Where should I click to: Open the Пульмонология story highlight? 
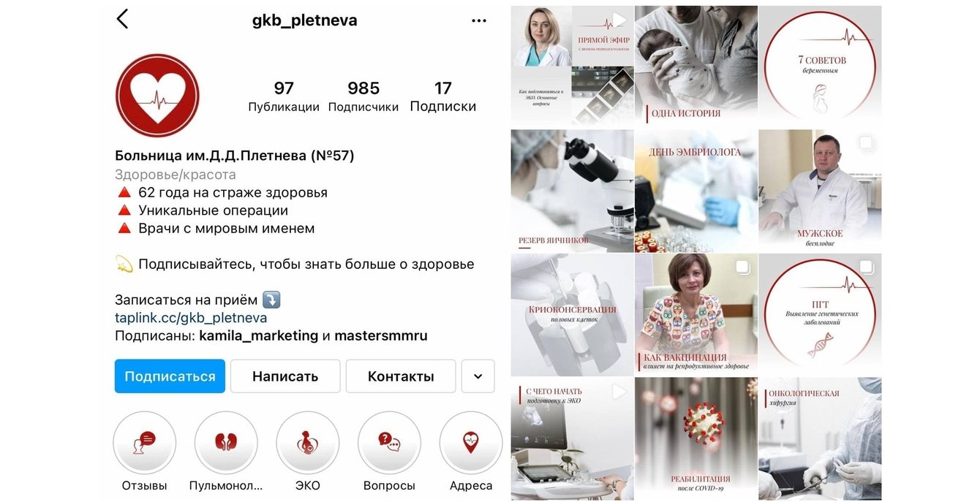point(226,444)
